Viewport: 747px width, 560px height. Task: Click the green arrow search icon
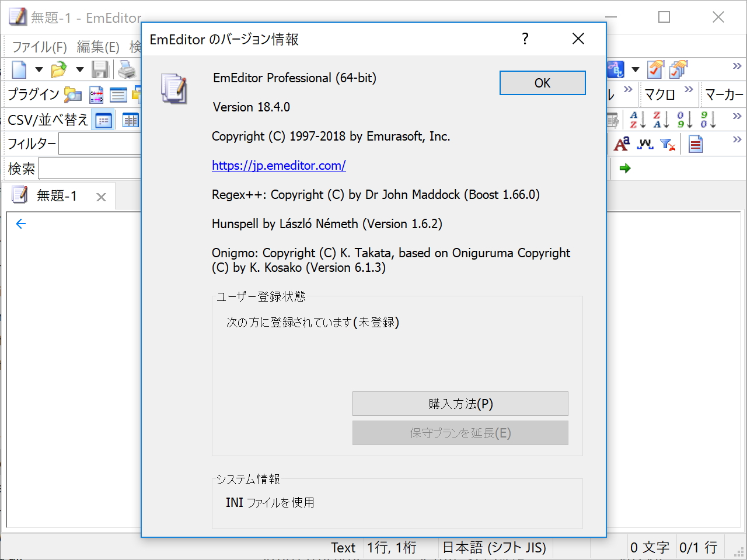click(x=624, y=168)
